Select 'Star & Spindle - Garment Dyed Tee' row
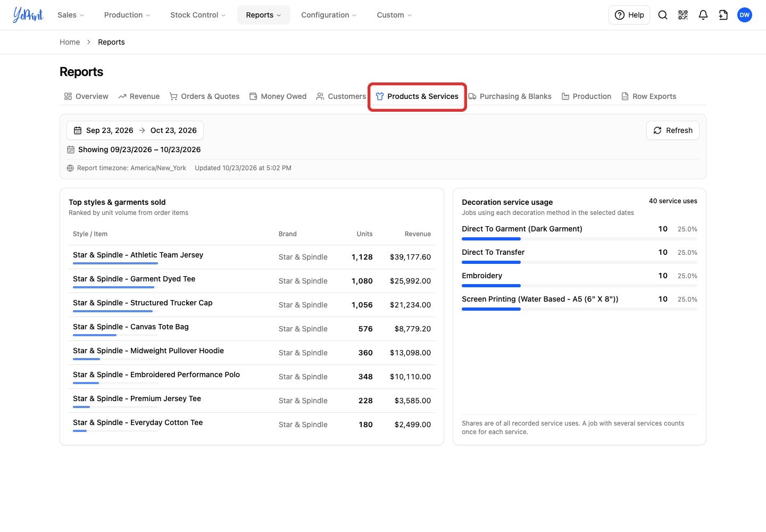 252,281
